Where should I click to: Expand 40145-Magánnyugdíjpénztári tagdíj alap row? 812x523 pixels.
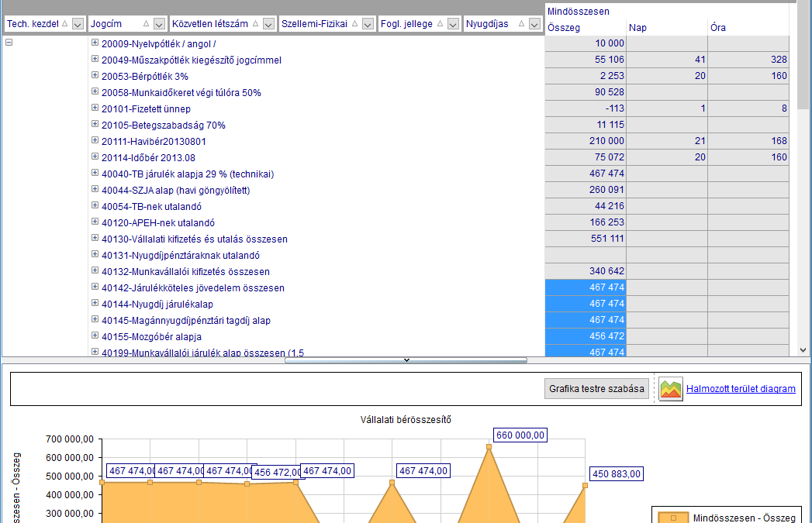[x=95, y=319]
